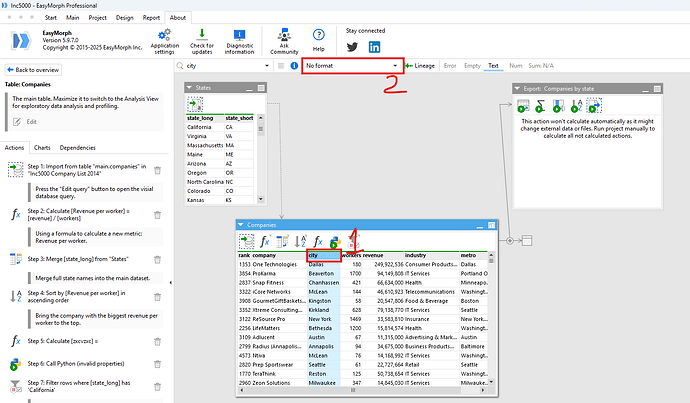Select the import action icon in States table
This screenshot has width=690, height=403.
pos(195,105)
